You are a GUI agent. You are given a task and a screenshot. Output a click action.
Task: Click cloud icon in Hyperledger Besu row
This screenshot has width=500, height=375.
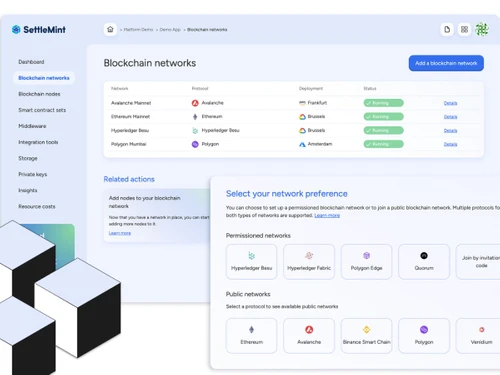pos(302,130)
